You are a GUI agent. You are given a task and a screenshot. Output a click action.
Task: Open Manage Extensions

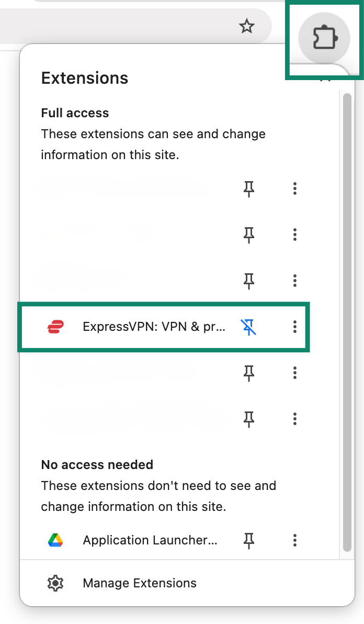tap(140, 583)
